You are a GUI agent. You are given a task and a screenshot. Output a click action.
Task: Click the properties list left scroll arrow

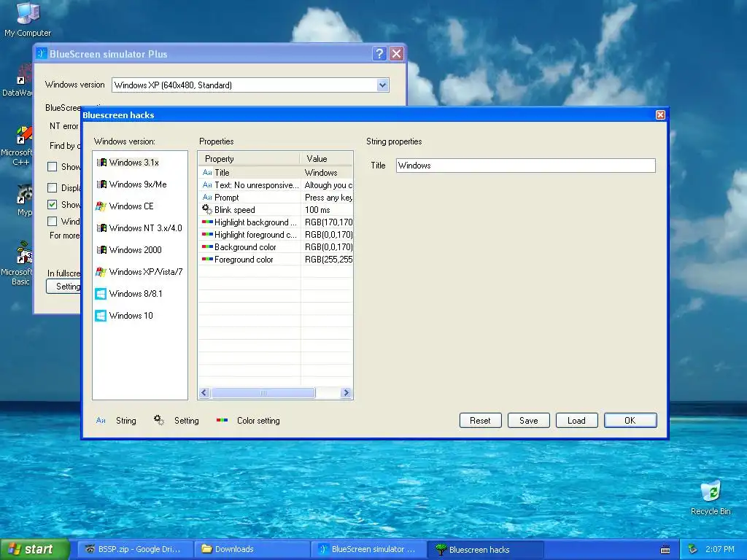[204, 393]
